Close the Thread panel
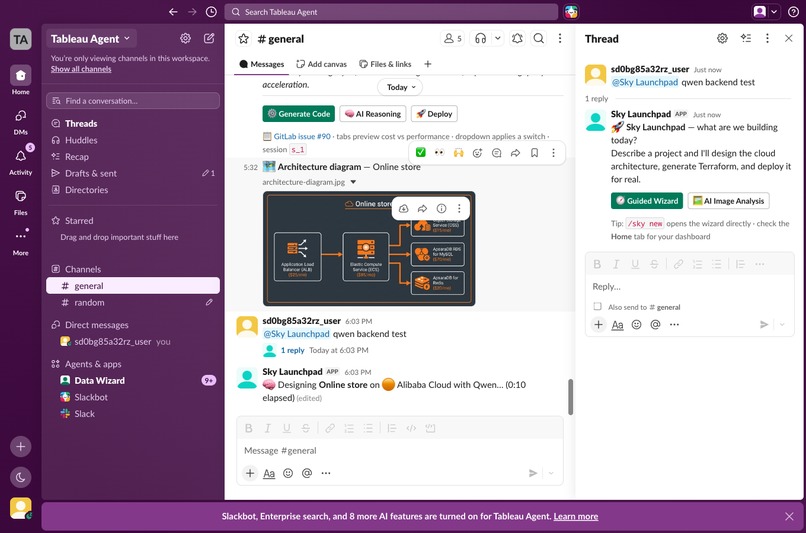Image resolution: width=806 pixels, height=533 pixels. pos(789,38)
